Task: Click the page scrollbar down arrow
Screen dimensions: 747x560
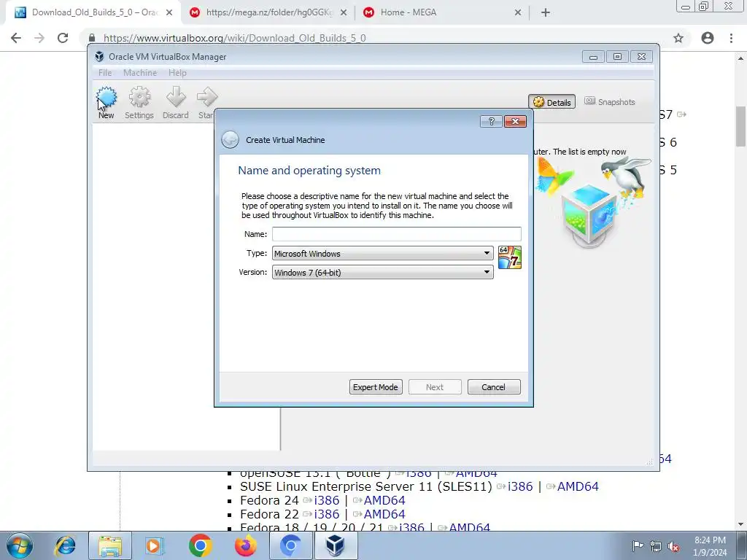Action: (740, 524)
